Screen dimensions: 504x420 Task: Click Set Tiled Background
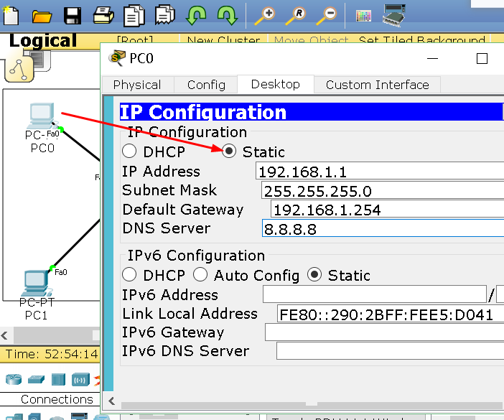click(x=421, y=40)
